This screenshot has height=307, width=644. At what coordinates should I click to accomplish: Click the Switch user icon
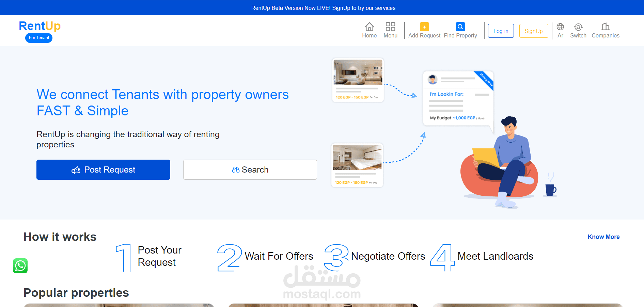(578, 27)
